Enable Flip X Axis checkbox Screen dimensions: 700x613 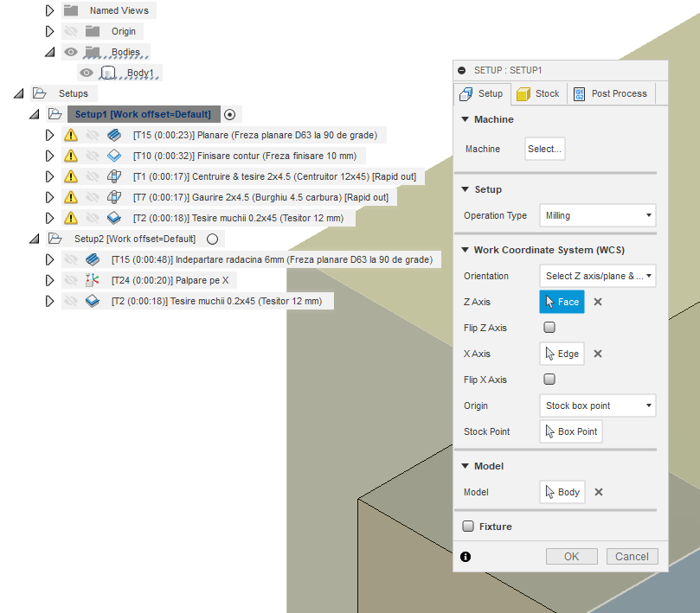click(549, 380)
